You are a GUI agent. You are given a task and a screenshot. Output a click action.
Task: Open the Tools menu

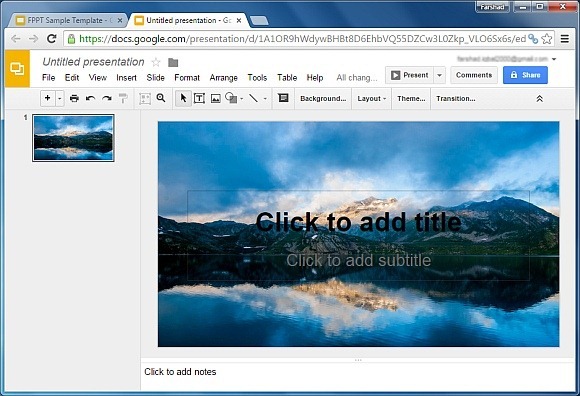click(x=257, y=78)
